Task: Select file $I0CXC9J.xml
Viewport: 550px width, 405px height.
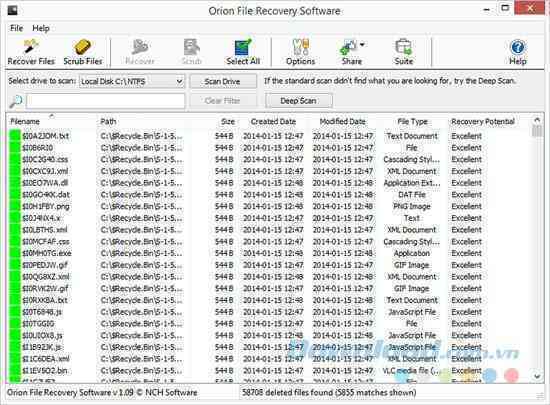Action: coord(45,171)
